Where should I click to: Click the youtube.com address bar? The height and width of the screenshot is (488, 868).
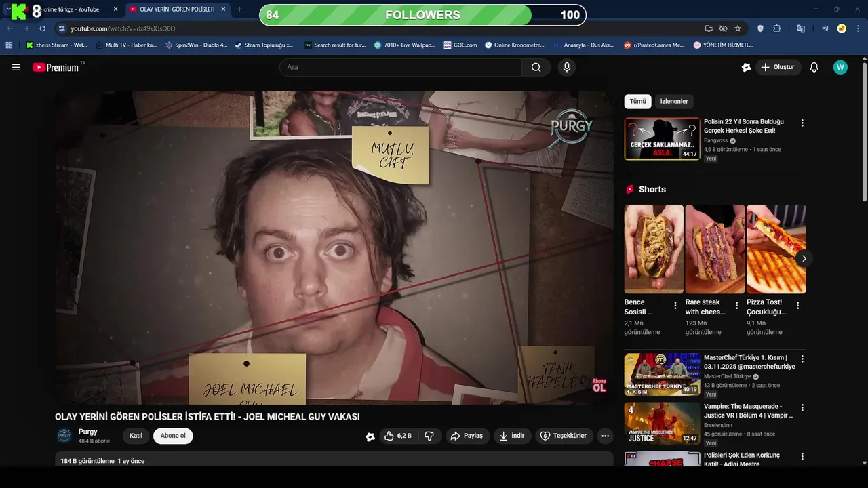pyautogui.click(x=380, y=28)
